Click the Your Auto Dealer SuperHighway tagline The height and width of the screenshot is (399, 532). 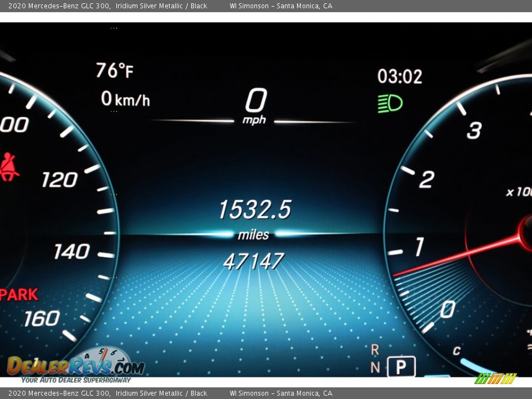pos(76,380)
